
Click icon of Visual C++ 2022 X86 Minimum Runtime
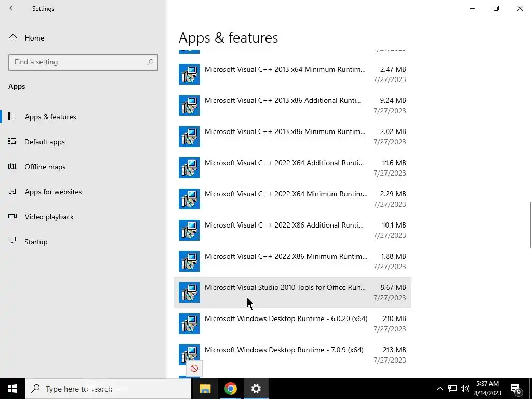coord(189,262)
